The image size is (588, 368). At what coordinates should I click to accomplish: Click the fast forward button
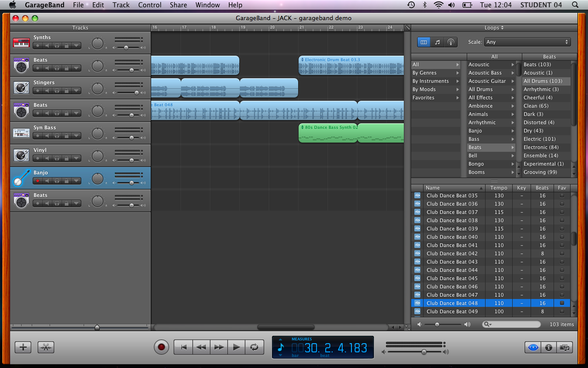click(219, 347)
